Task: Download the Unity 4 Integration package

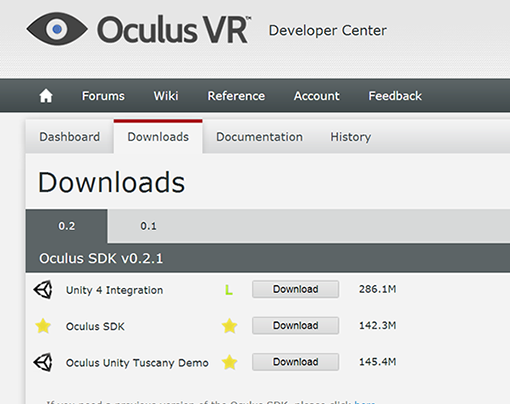Action: tap(296, 289)
